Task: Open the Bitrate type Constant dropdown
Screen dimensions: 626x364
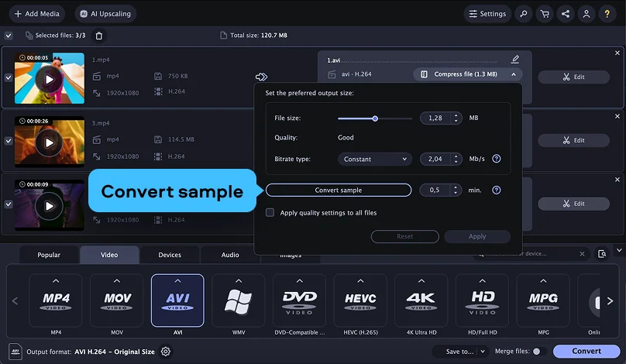Action: (x=374, y=159)
